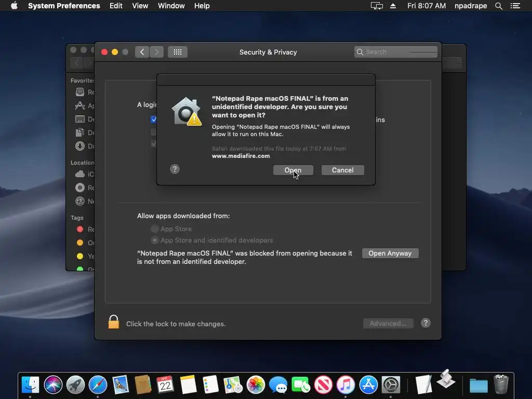Open the Window menu

[171, 6]
